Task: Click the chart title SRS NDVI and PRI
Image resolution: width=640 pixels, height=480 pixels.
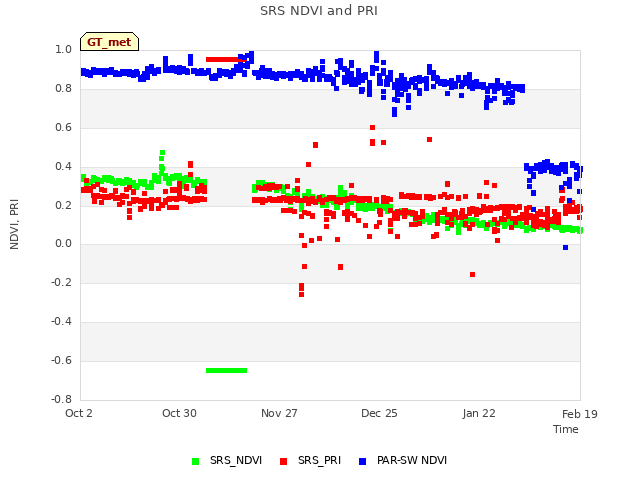Action: pos(319,11)
